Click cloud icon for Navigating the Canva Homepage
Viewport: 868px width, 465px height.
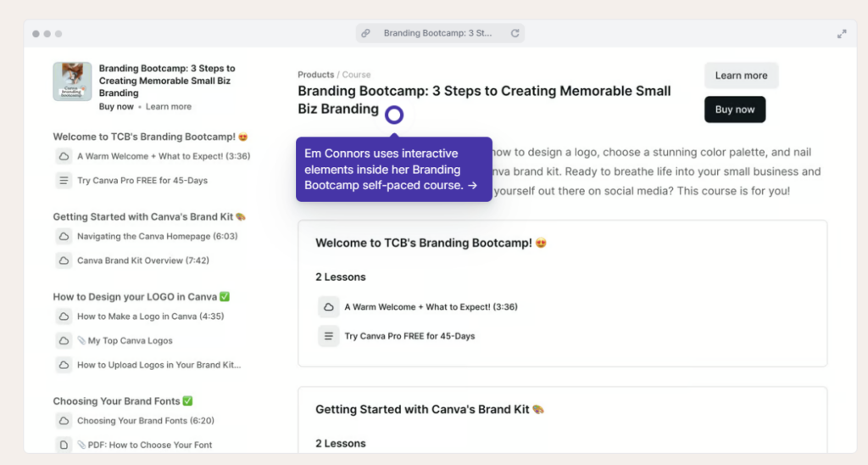click(64, 236)
